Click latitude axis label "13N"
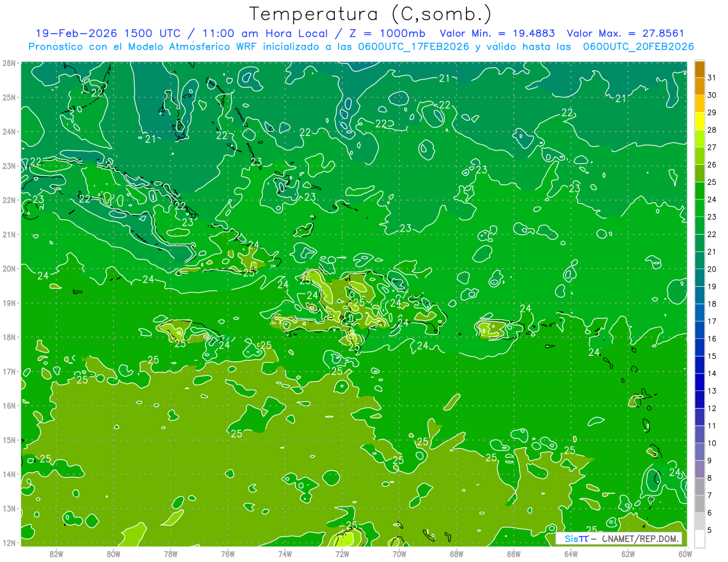The image size is (728, 562). tap(9, 509)
